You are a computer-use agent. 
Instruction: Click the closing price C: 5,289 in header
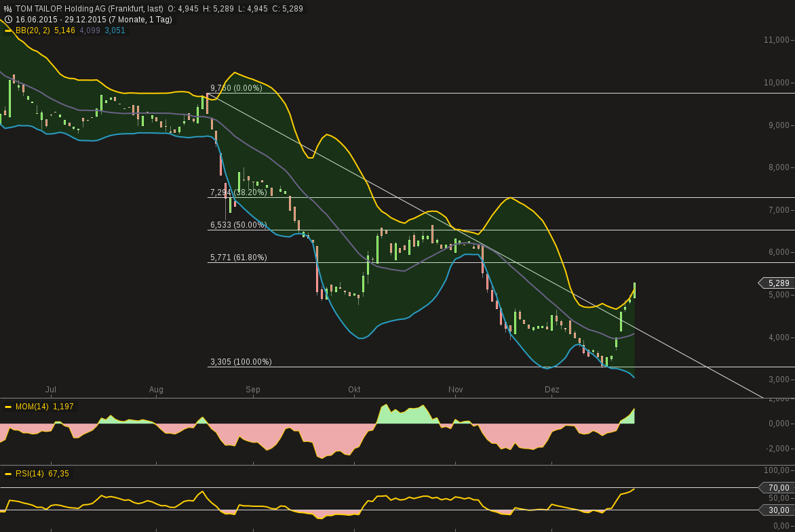[286, 9]
